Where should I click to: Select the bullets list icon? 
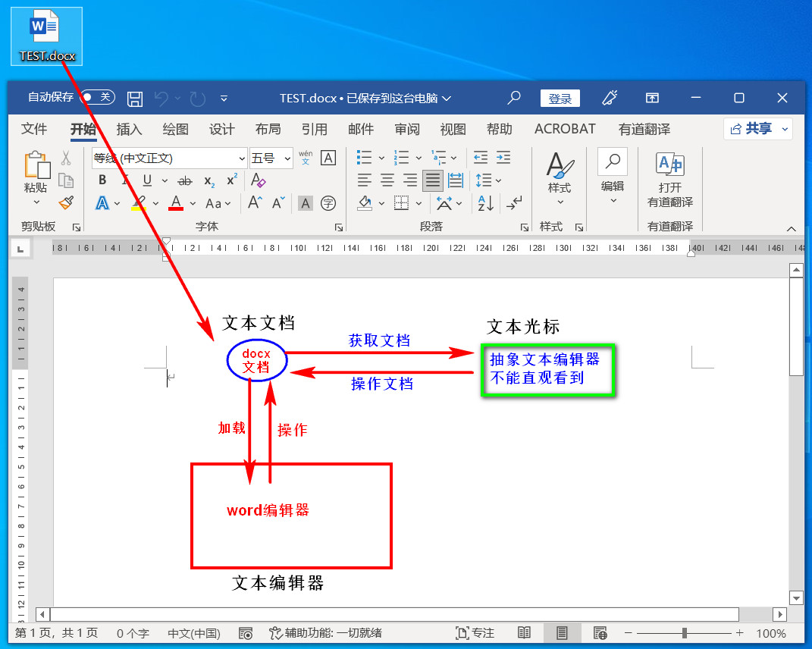click(x=362, y=157)
